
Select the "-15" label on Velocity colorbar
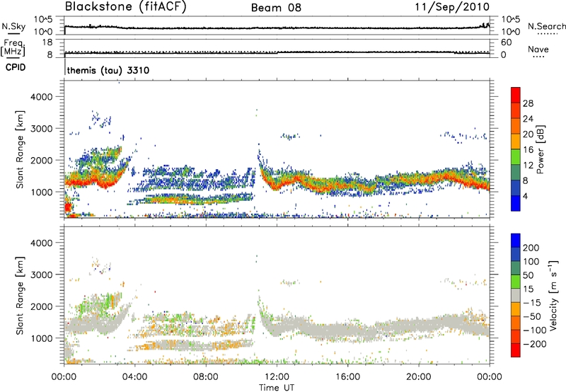coord(532,303)
